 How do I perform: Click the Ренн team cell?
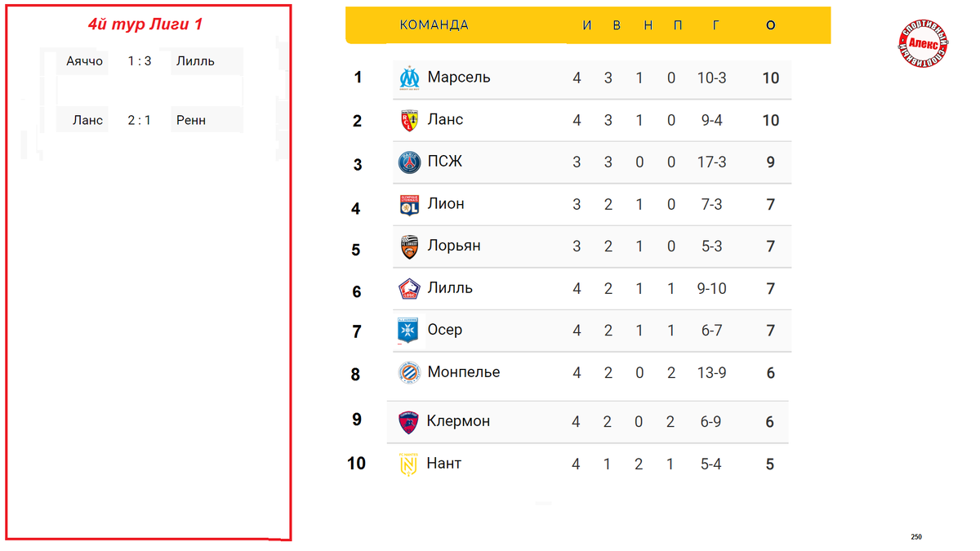tap(207, 120)
